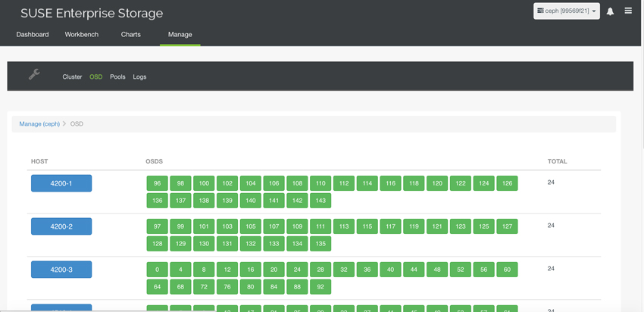Click the TOTAL column header

point(558,161)
